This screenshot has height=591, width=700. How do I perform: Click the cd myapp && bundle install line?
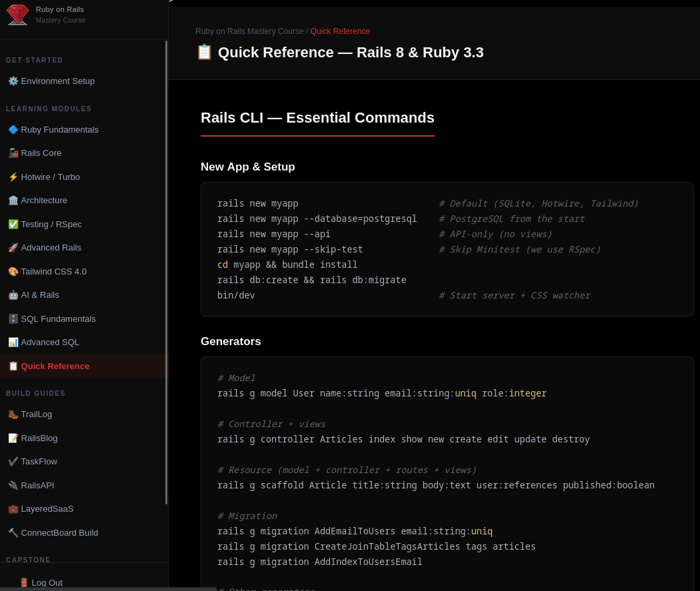point(287,265)
